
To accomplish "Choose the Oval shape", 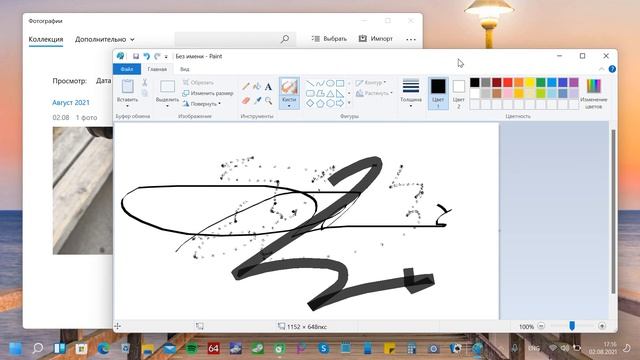I will pyautogui.click(x=330, y=83).
